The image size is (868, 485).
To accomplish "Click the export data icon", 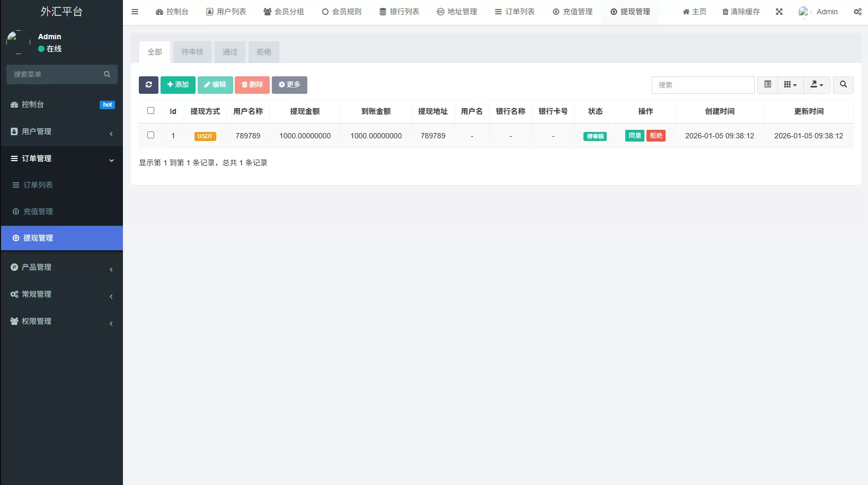I will tap(816, 84).
